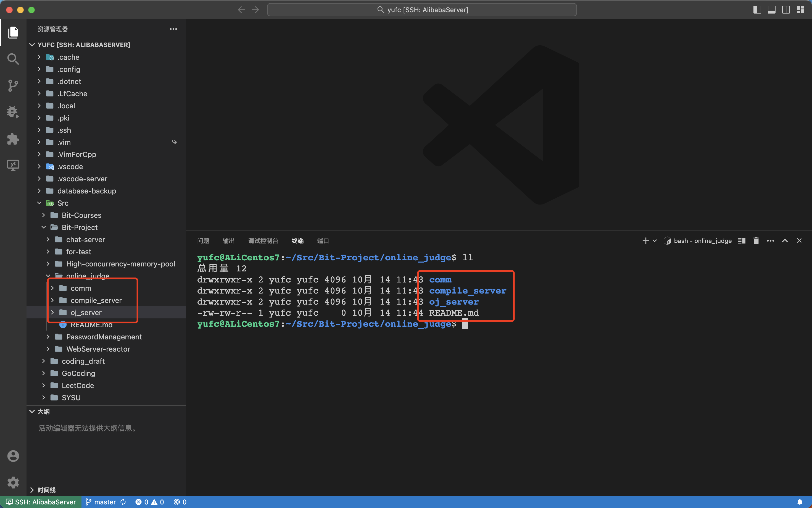Select the PasswordManagement folder
The height and width of the screenshot is (508, 812).
(106, 337)
